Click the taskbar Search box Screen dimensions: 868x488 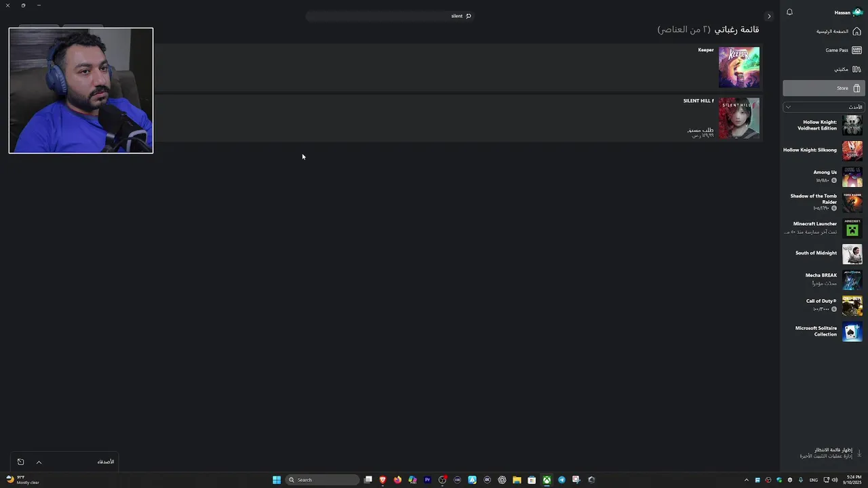point(322,480)
